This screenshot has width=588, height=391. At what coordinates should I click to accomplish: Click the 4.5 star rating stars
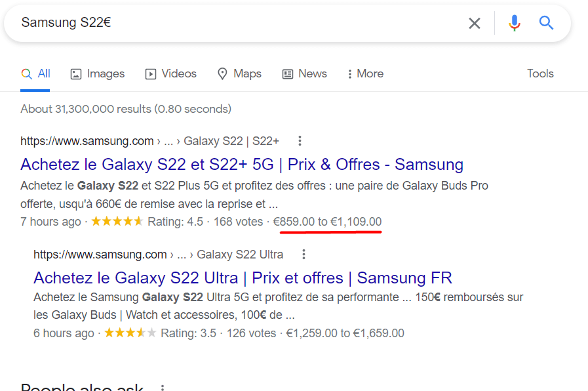117,221
